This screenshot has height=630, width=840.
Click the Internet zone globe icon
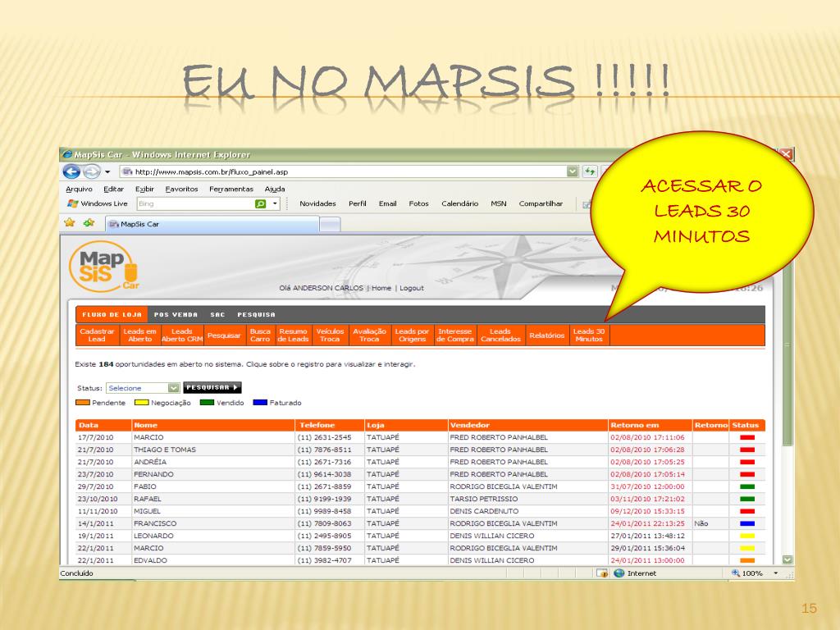(x=619, y=573)
